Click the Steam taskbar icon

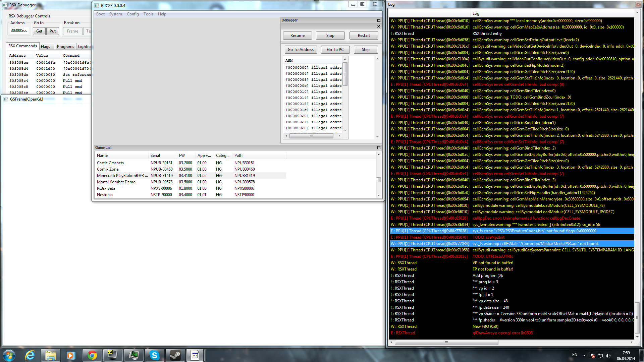click(x=175, y=355)
